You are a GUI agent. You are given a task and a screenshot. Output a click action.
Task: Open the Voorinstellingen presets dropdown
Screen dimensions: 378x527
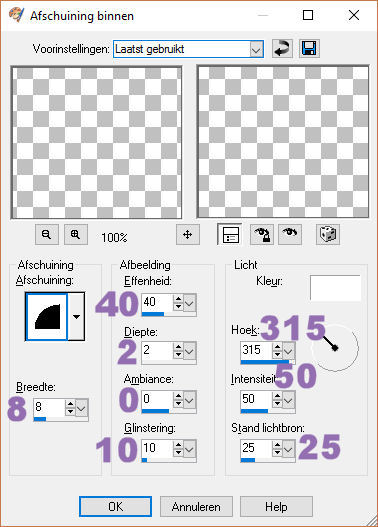point(256,49)
